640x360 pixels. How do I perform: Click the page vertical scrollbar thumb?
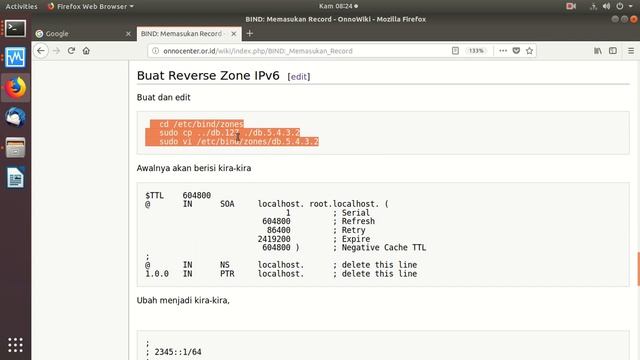pyautogui.click(x=638, y=269)
